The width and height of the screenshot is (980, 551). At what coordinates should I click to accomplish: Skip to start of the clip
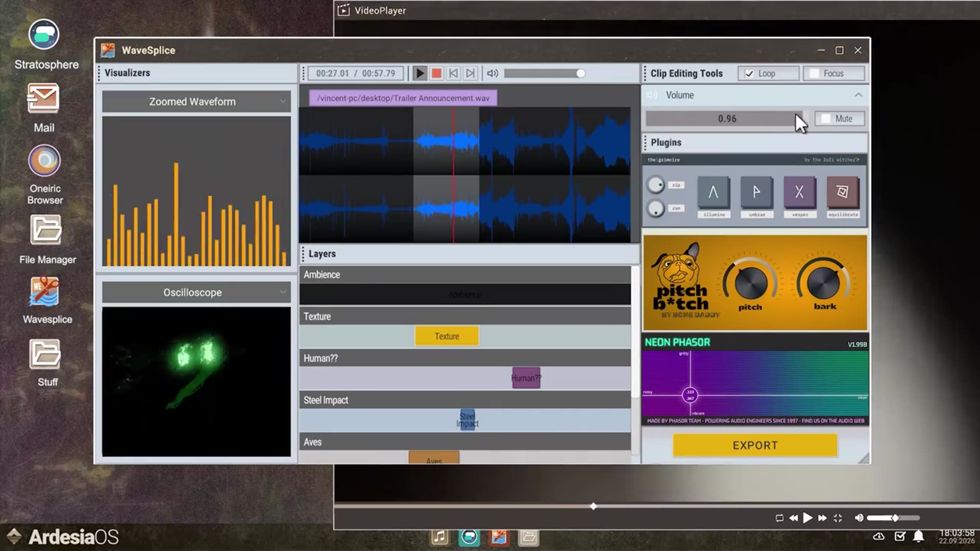[453, 73]
